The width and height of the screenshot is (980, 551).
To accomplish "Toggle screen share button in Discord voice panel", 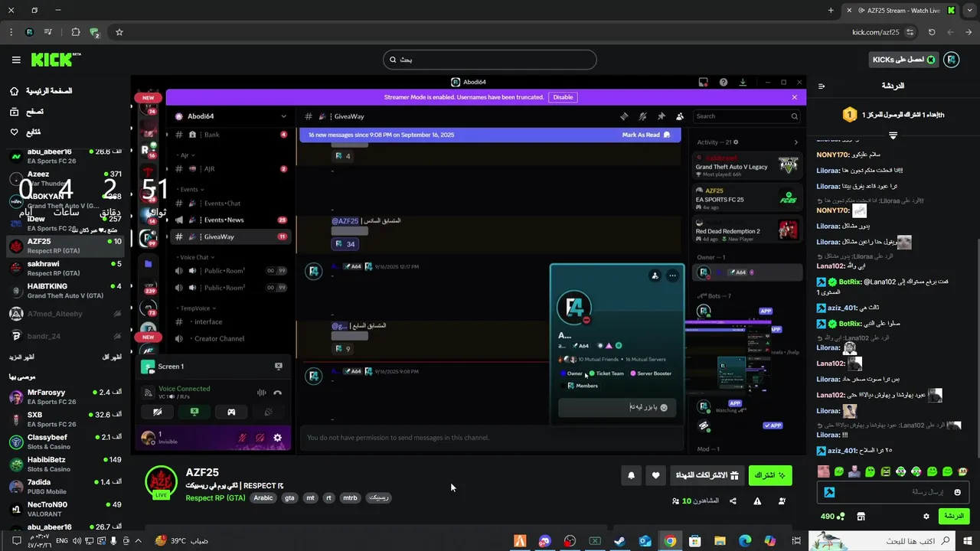I will click(x=194, y=412).
